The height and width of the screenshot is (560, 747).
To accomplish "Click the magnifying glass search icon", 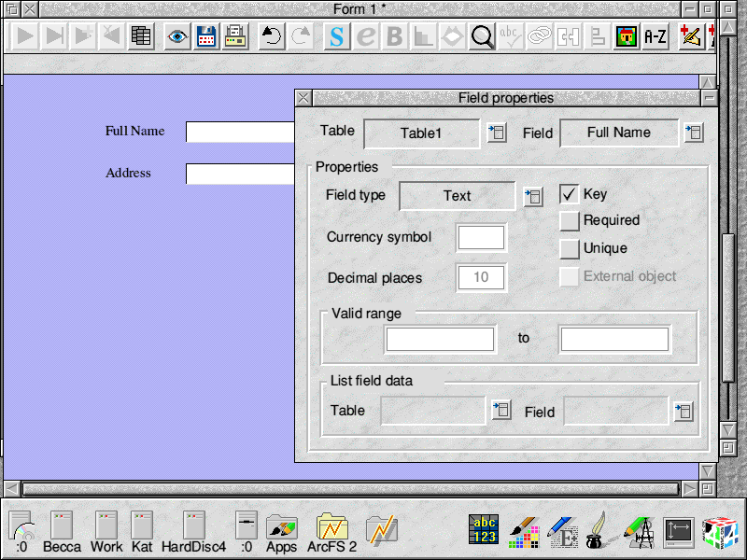I will pyautogui.click(x=482, y=36).
